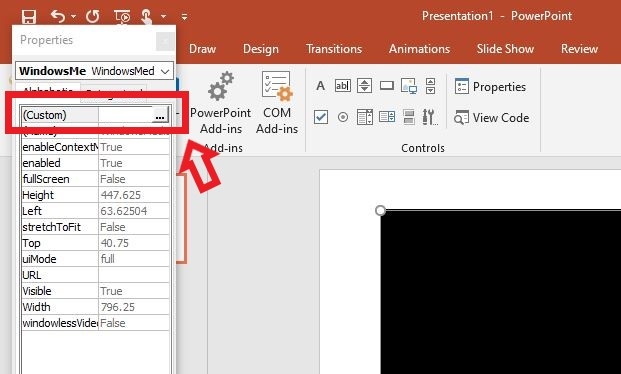This screenshot has width=621, height=374.
Task: Open Customize Quick Access Toolbar menu
Action: (x=184, y=17)
